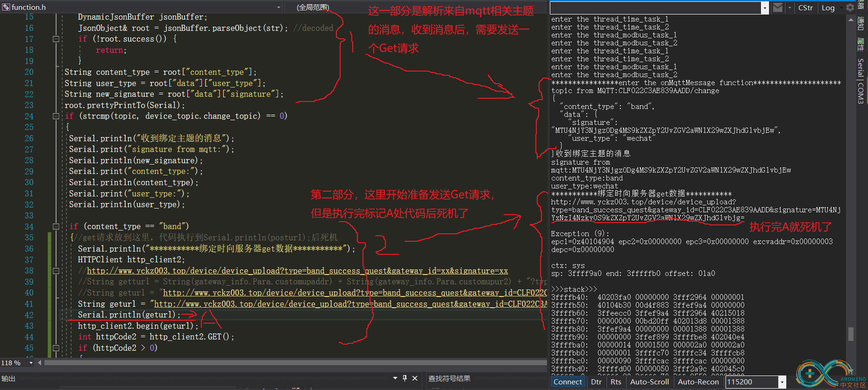This screenshot has width=868, height=390.
Task: Click topic from MQTT line in output
Action: click(x=635, y=91)
